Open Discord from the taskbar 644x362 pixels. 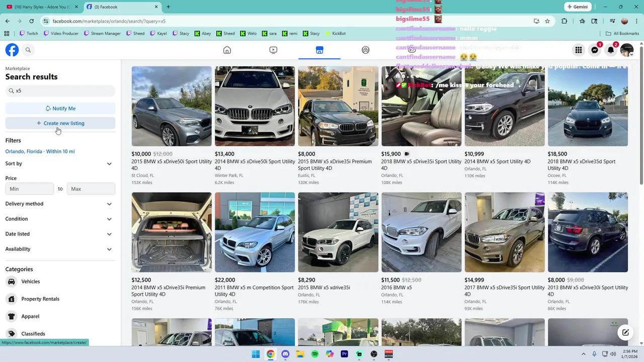point(285,354)
